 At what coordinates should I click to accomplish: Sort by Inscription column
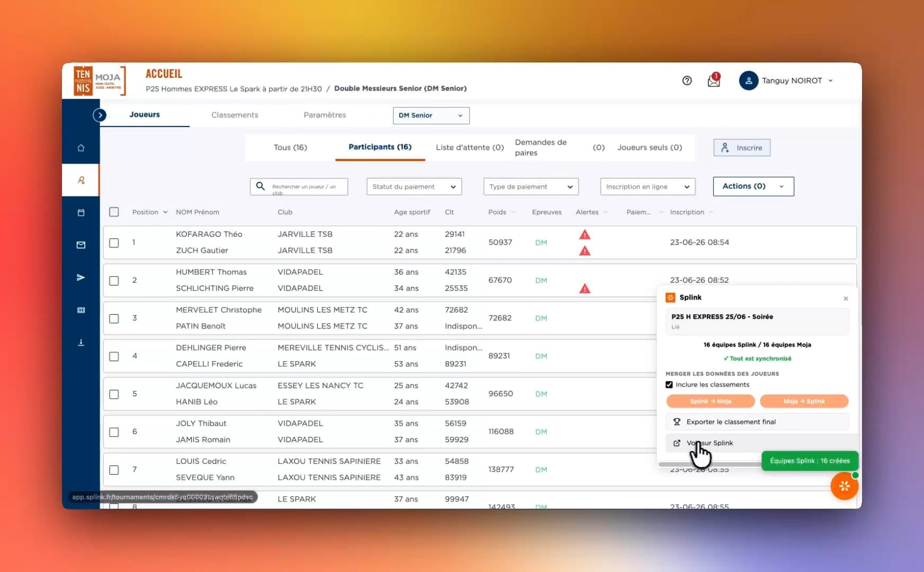[691, 212]
